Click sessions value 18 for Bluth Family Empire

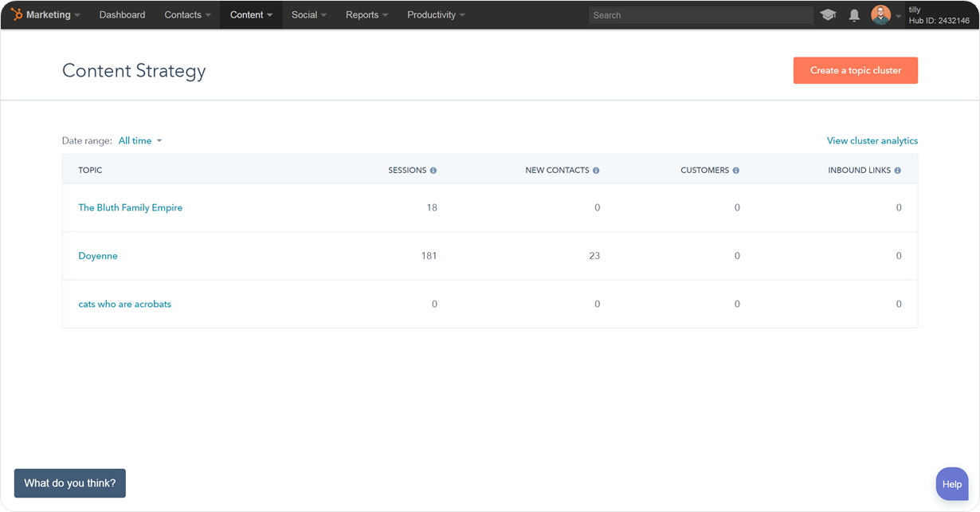click(432, 208)
